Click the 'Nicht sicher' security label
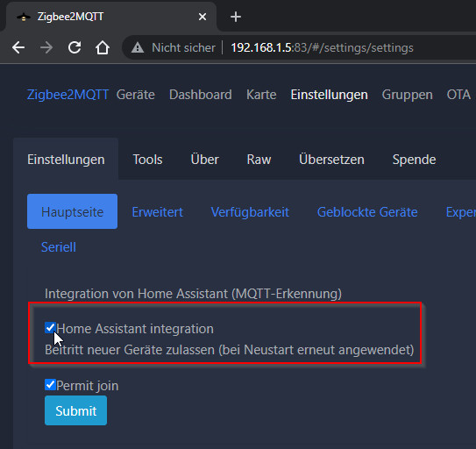The height and width of the screenshot is (449, 476). tap(183, 47)
